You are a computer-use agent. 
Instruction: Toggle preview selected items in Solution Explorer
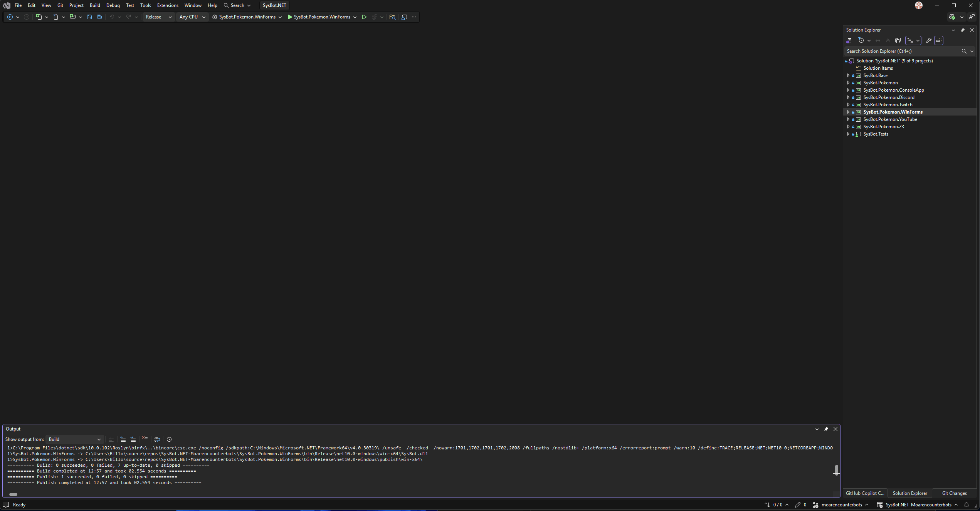[939, 40]
